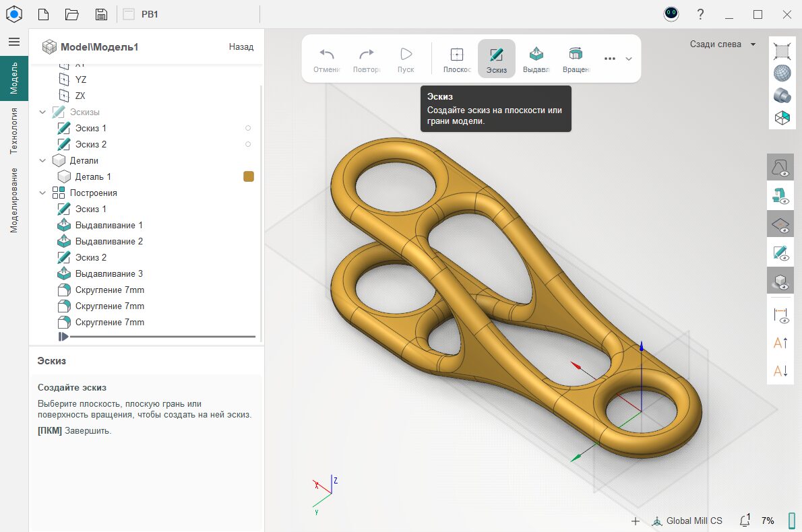Viewport: 802px width, 532px height.
Task: Switch to the Технология tab
Action: pyautogui.click(x=14, y=131)
